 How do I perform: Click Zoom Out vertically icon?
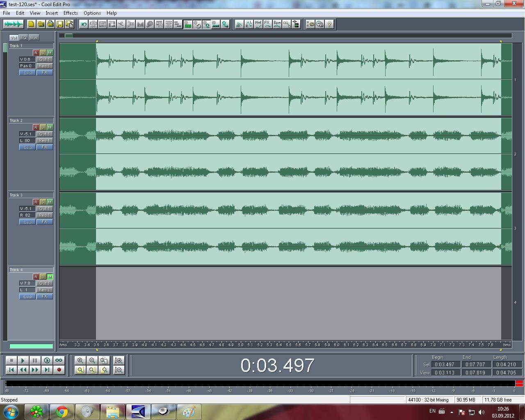pos(119,370)
